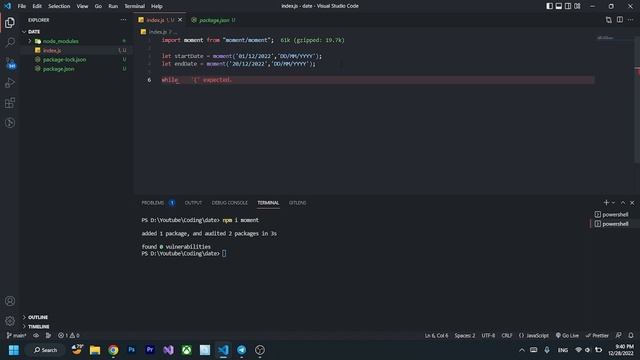Open the View menu

[x=82, y=6]
